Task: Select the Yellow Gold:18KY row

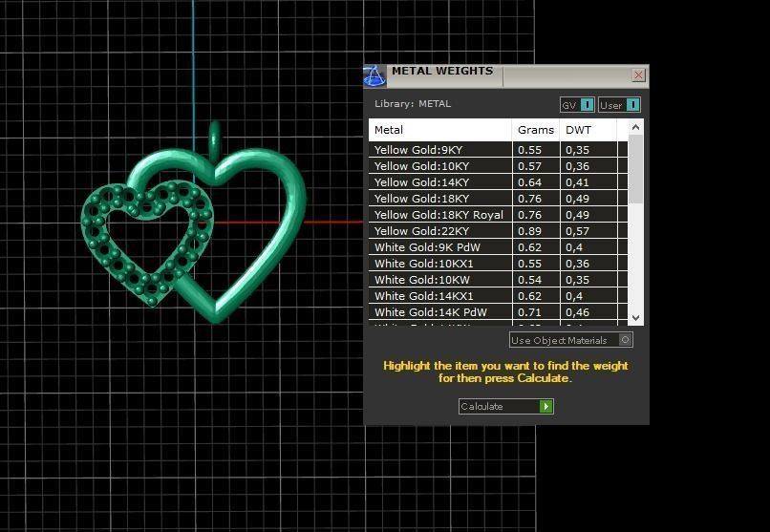Action: [x=498, y=199]
